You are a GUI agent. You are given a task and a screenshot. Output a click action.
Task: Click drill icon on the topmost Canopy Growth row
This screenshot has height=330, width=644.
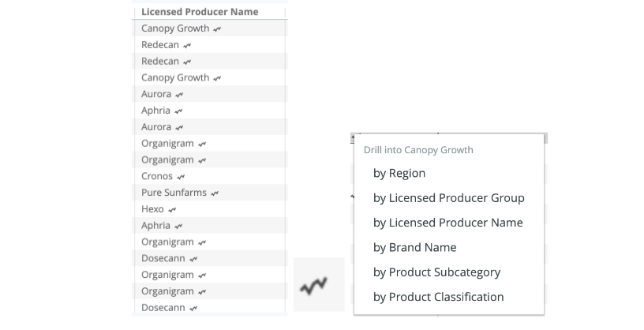point(218,29)
